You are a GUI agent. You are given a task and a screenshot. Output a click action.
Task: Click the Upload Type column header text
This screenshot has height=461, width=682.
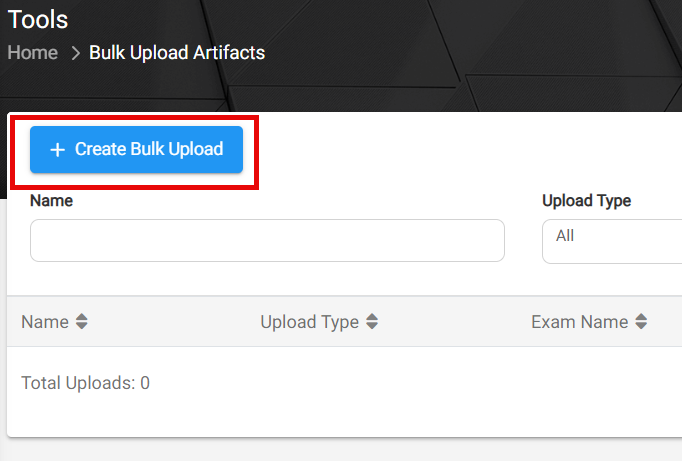[x=310, y=322]
